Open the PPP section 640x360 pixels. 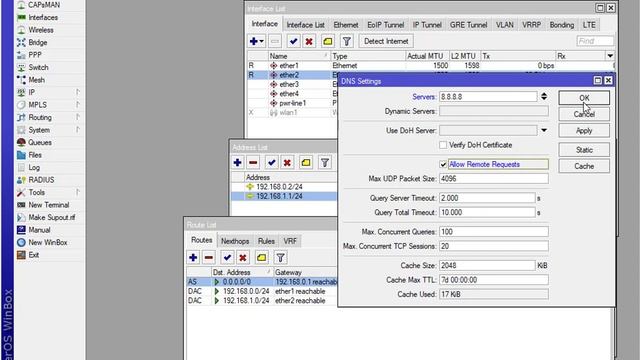point(35,55)
